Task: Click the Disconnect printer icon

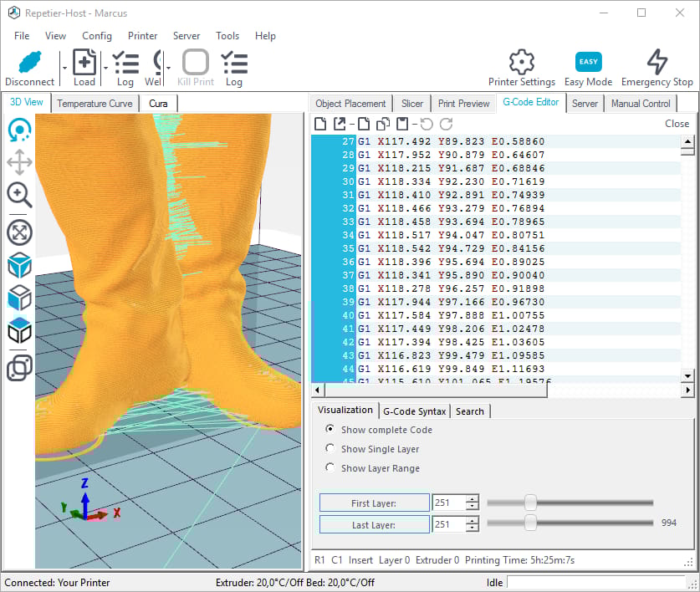Action: tap(29, 64)
